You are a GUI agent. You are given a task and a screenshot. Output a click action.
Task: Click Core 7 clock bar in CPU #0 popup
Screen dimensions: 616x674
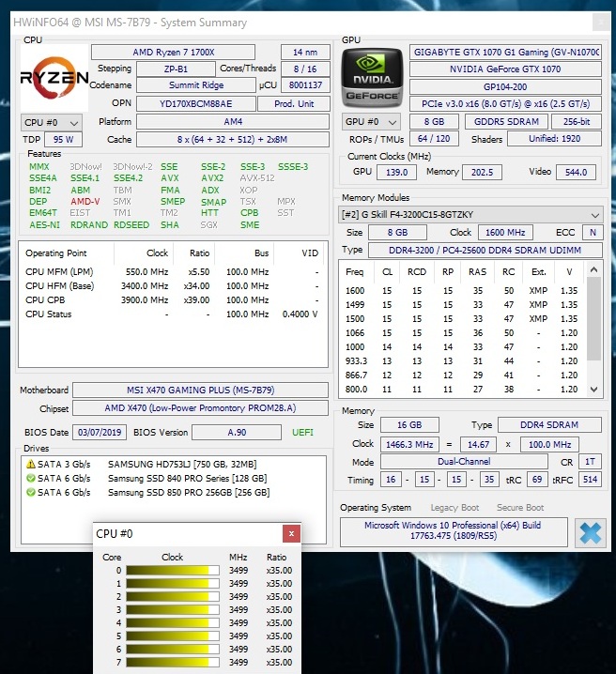tap(173, 663)
